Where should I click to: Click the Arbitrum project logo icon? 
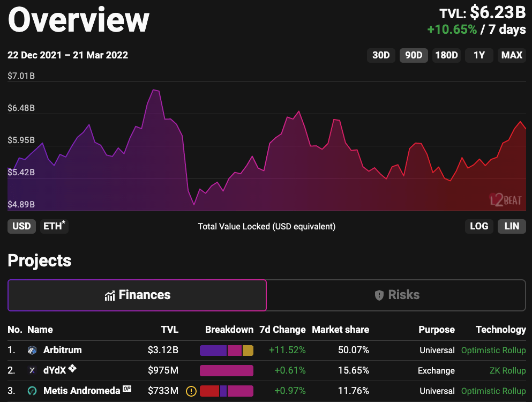point(32,351)
